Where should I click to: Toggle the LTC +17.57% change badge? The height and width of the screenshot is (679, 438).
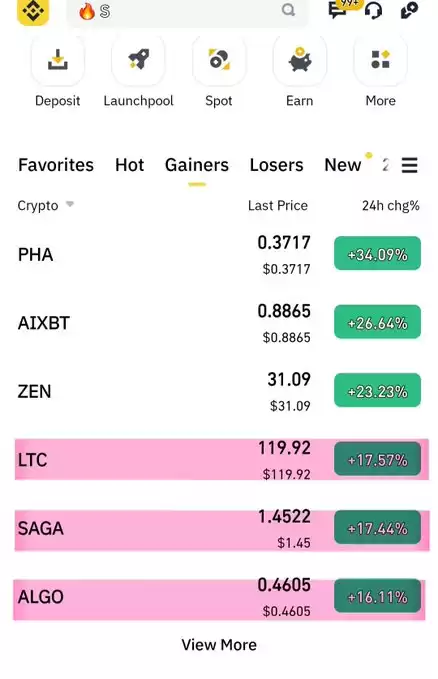377,459
